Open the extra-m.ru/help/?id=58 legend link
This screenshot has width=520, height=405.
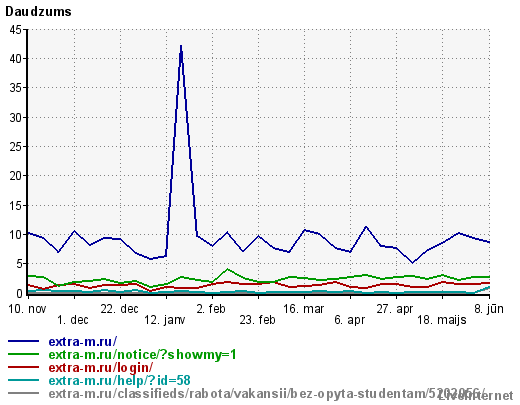[x=119, y=380]
